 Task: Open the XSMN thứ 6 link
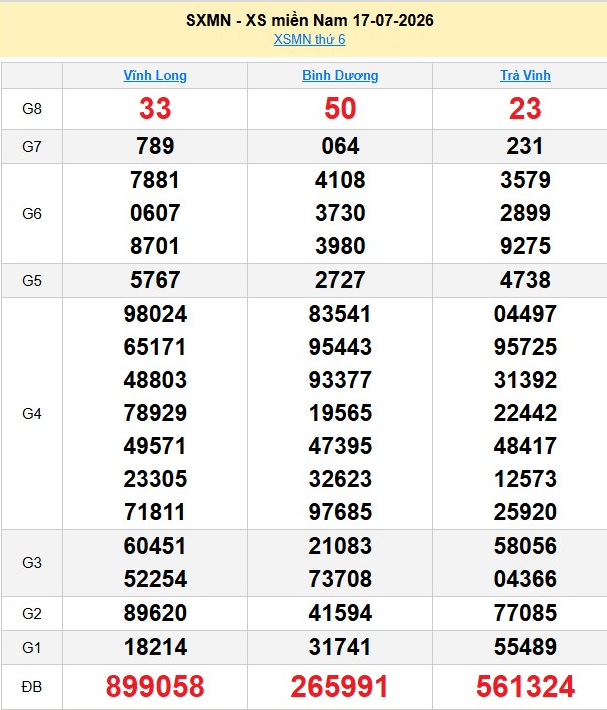(309, 39)
